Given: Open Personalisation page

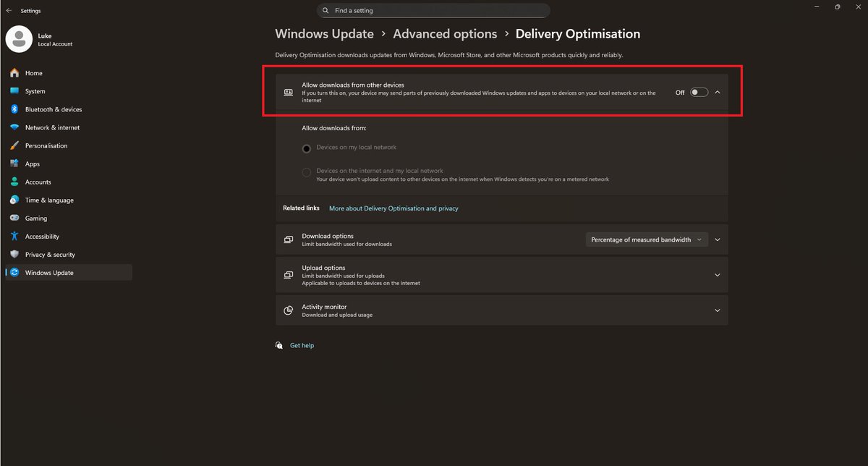Looking at the screenshot, I should [x=68, y=145].
